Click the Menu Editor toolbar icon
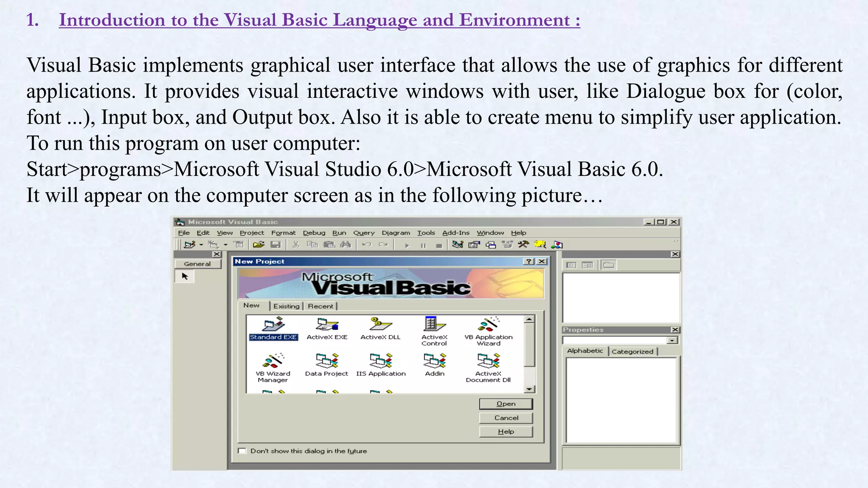868x488 pixels. point(239,245)
